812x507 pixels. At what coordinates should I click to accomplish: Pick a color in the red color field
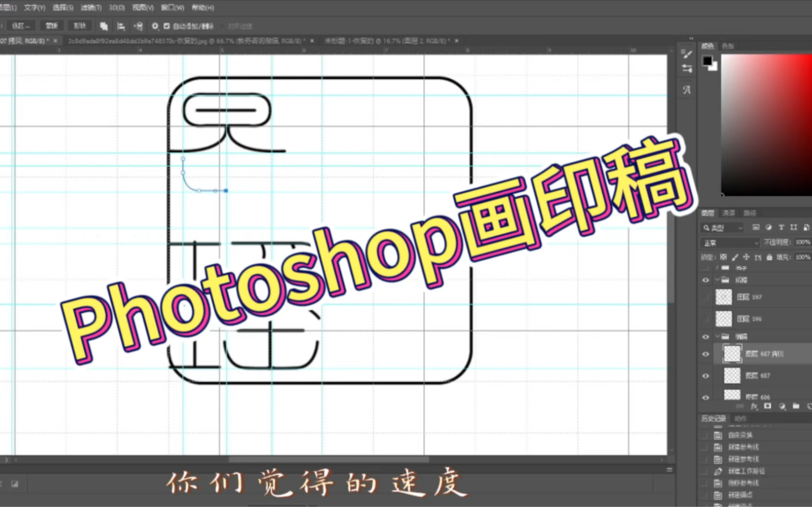(x=766, y=124)
